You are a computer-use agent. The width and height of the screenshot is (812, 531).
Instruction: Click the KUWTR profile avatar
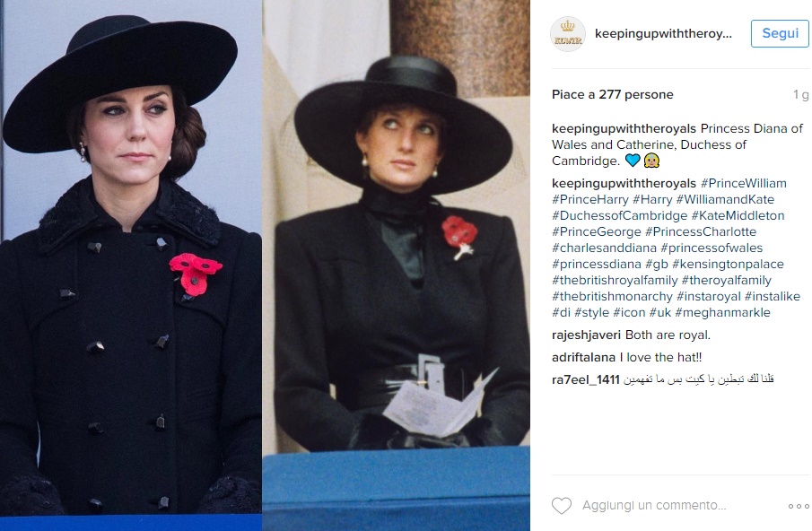pyautogui.click(x=568, y=34)
